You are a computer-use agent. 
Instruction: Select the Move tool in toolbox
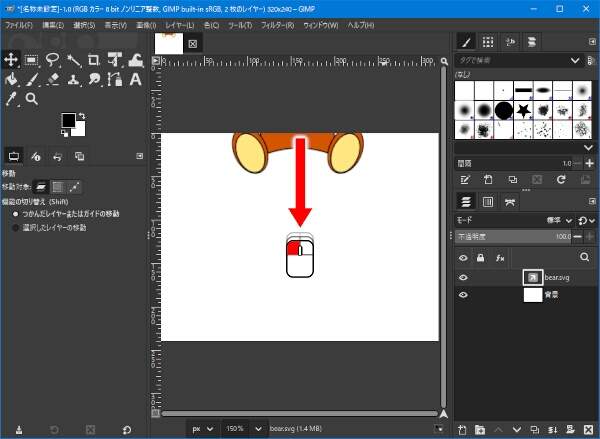(x=13, y=60)
